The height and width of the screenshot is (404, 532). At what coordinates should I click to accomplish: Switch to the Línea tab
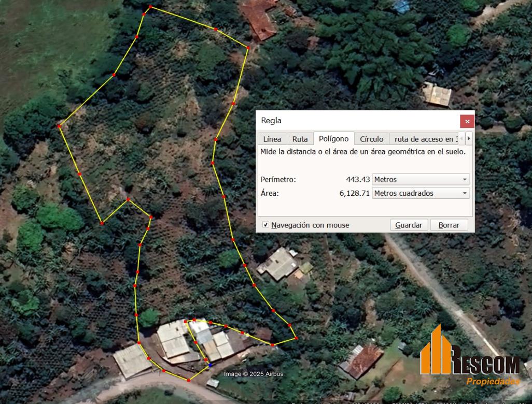(272, 139)
